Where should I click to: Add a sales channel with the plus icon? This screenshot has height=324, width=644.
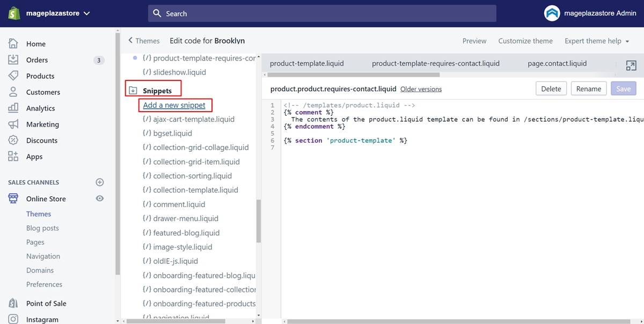coord(99,182)
